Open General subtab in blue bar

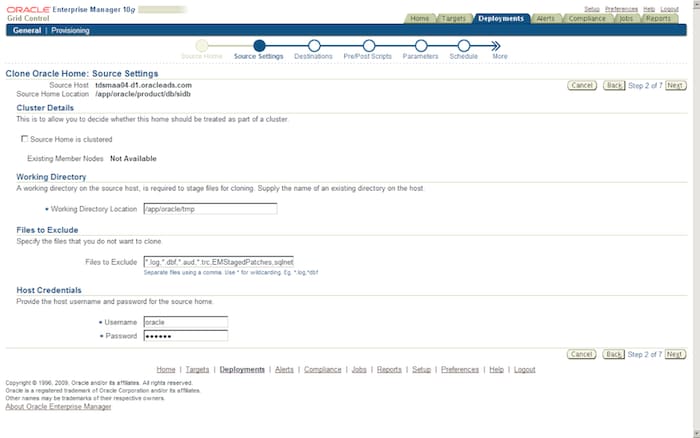(x=27, y=30)
